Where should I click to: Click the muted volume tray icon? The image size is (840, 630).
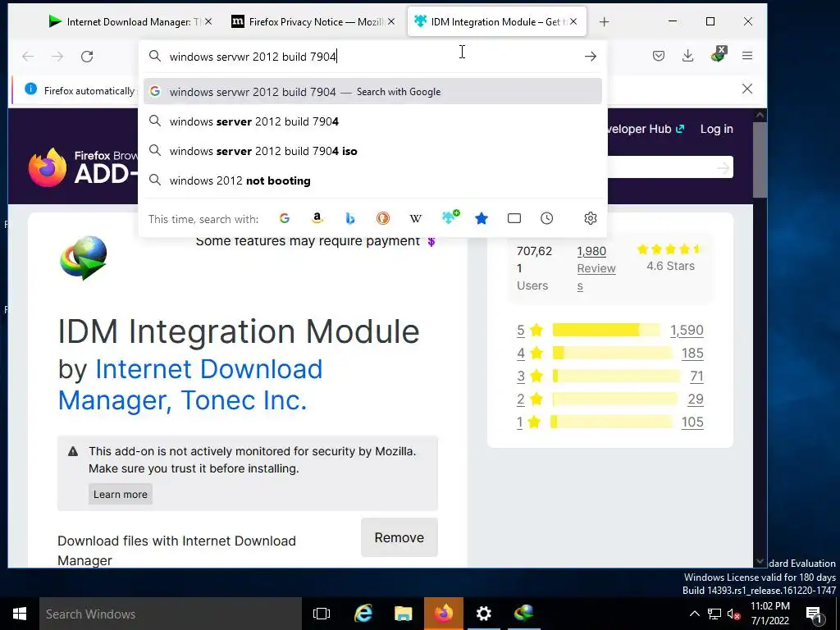(733, 614)
